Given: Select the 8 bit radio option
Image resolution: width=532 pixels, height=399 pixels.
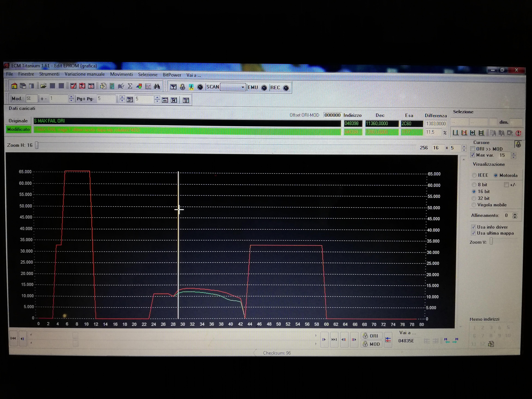Looking at the screenshot, I should point(474,185).
